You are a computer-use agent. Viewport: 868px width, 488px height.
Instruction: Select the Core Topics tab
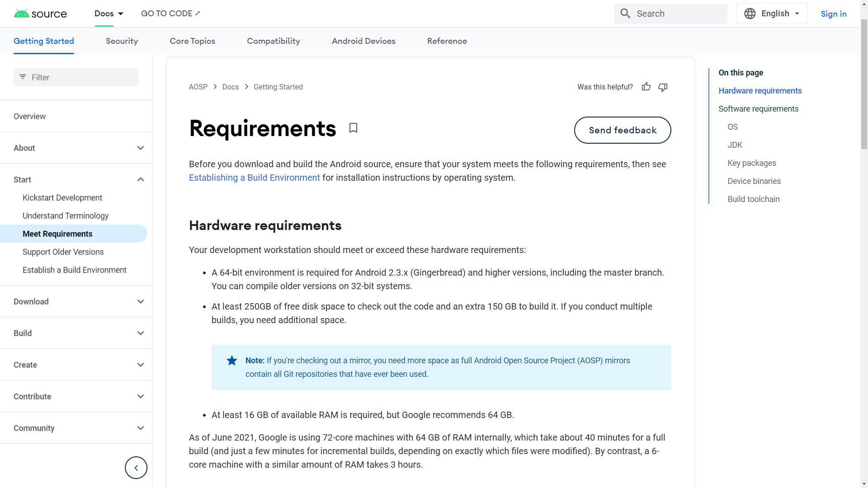pyautogui.click(x=192, y=41)
